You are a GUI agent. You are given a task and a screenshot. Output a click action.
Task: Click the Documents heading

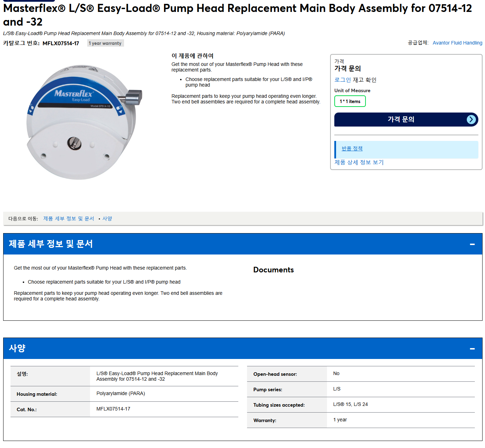pos(273,270)
